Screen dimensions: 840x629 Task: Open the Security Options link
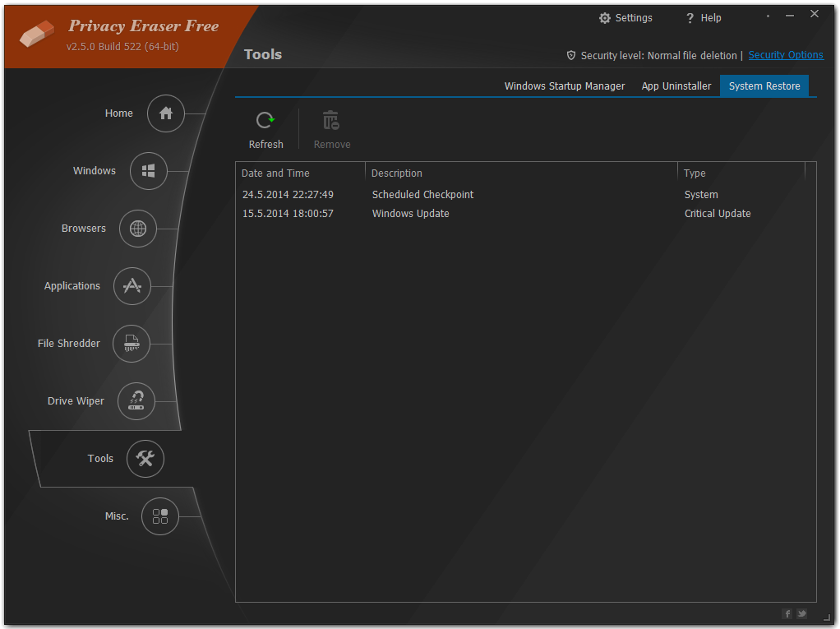point(786,55)
